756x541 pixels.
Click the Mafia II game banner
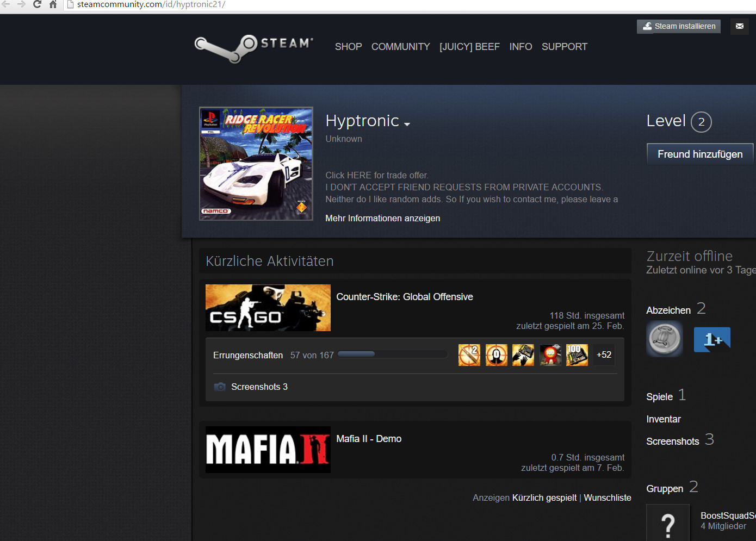coord(268,450)
